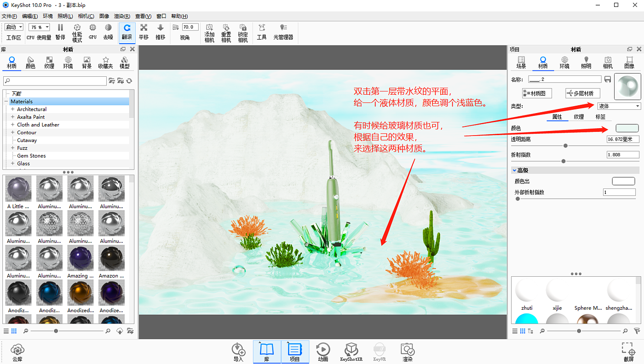Screen dimensions: 644x364
Task: Expand the Architectural materials folder
Action: tap(13, 109)
